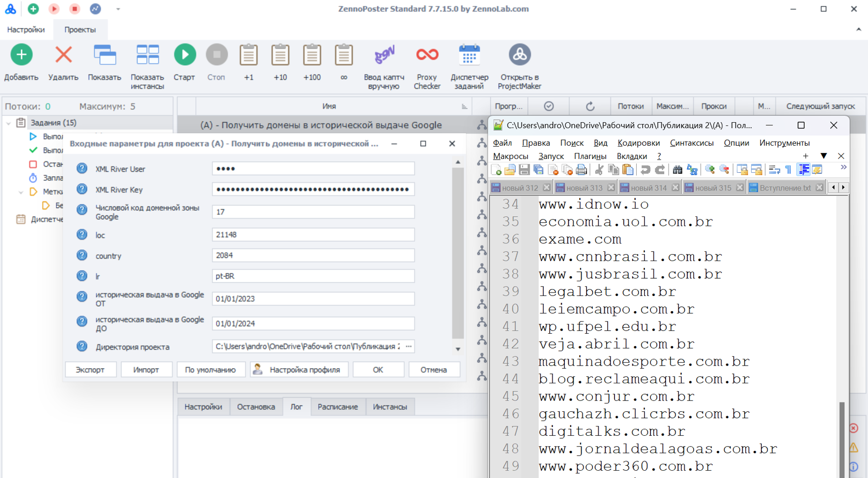Viewport: 868px width, 478px height.
Task: Click the Показать (Show) window icon
Action: [105, 54]
